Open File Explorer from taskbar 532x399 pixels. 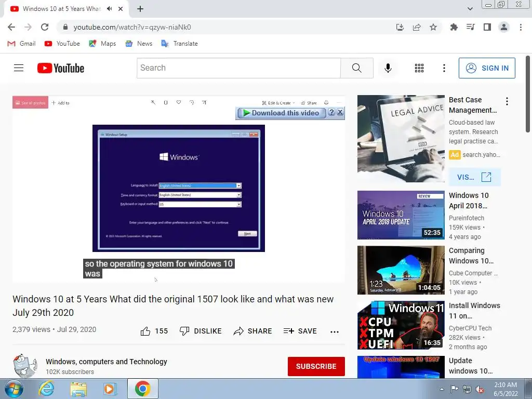click(78, 389)
